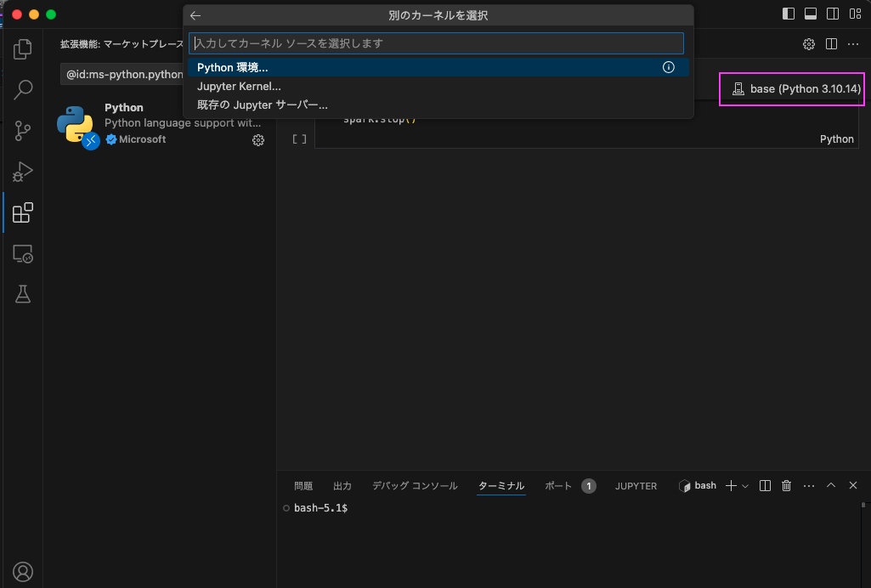Close the bottom panel
The image size is (871, 588).
(853, 485)
